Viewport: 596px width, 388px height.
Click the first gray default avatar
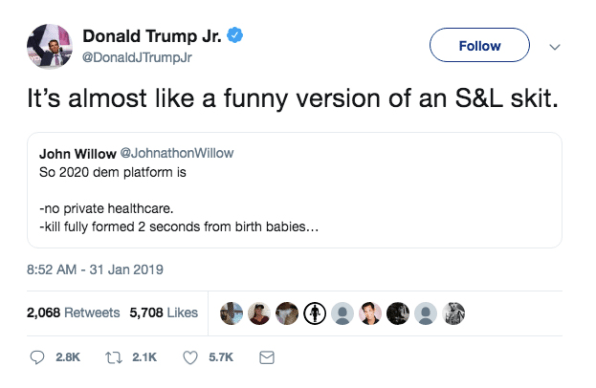[x=342, y=314]
